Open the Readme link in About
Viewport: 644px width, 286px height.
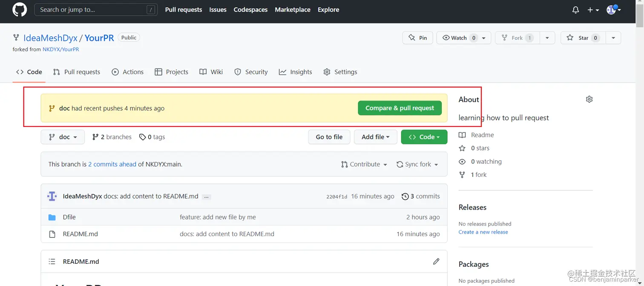coord(476,135)
